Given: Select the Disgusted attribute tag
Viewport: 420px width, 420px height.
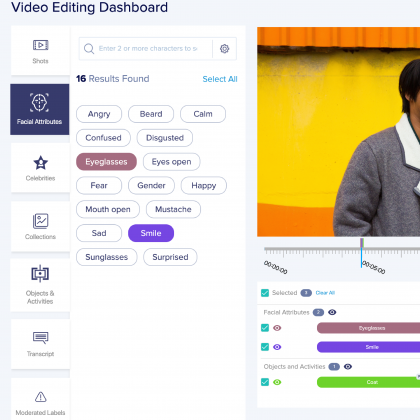Looking at the screenshot, I should tap(165, 138).
